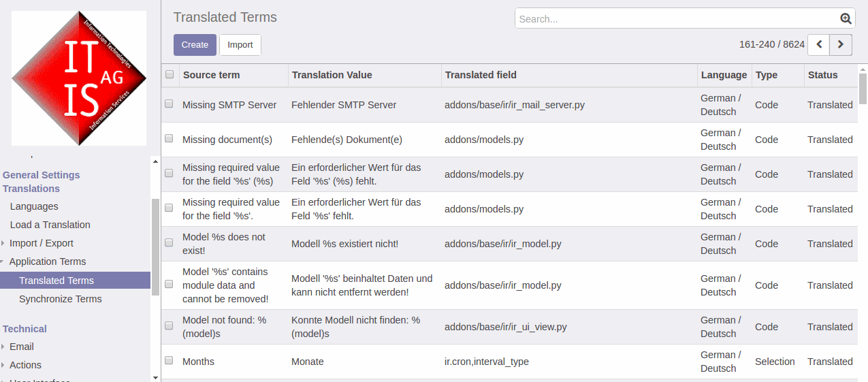Click the Import button
Viewport: 868px width, 382px height.
click(x=240, y=45)
